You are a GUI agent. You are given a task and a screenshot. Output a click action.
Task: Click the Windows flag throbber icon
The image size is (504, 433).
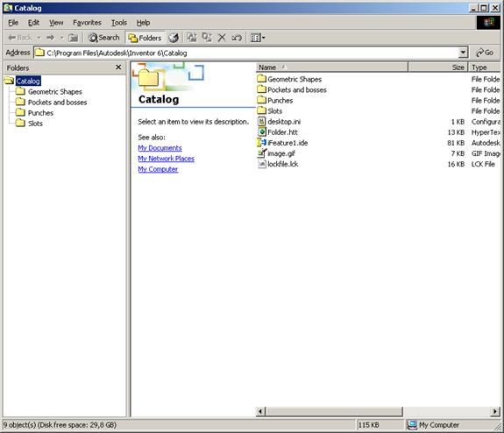pos(488,23)
